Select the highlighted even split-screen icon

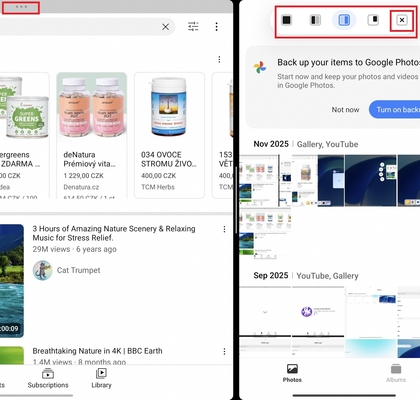(344, 20)
